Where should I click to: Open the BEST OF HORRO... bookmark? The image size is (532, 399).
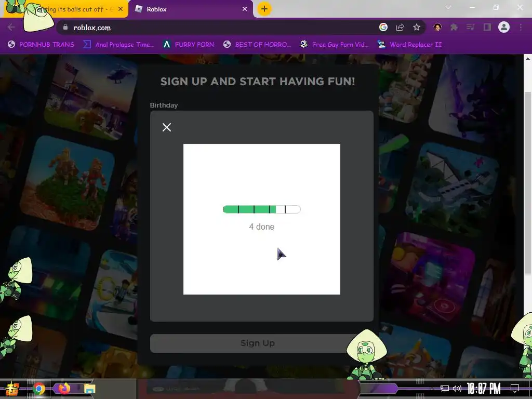pos(257,45)
